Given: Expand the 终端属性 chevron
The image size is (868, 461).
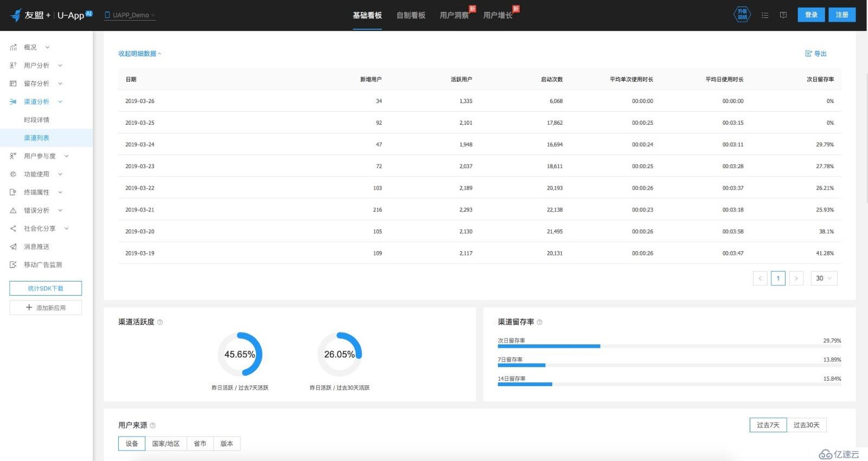Looking at the screenshot, I should point(60,192).
